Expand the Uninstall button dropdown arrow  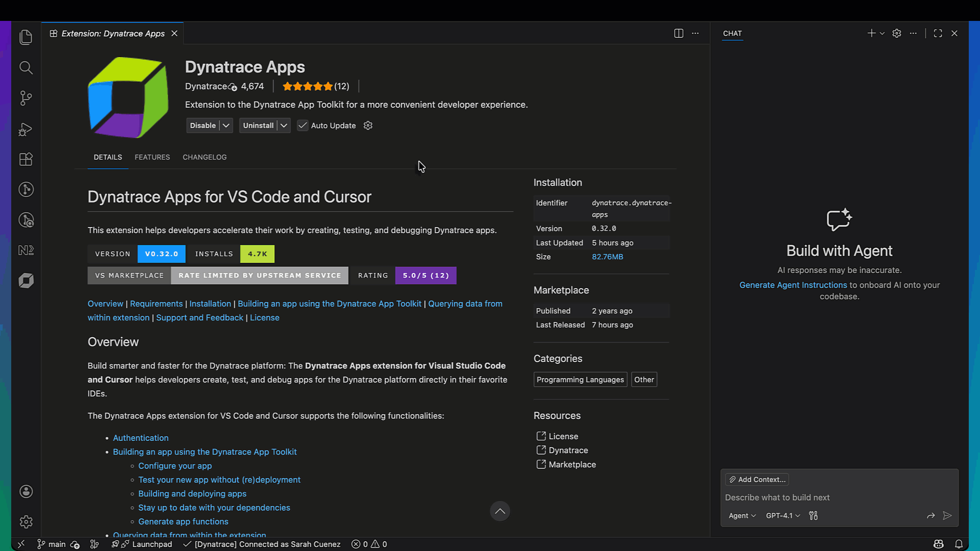coord(284,126)
